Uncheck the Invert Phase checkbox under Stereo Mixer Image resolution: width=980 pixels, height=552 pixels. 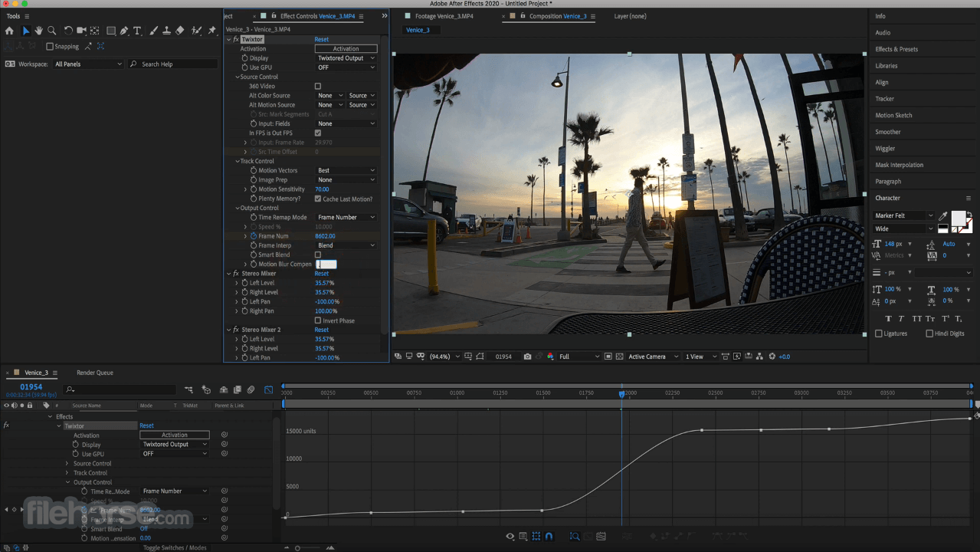pyautogui.click(x=317, y=320)
